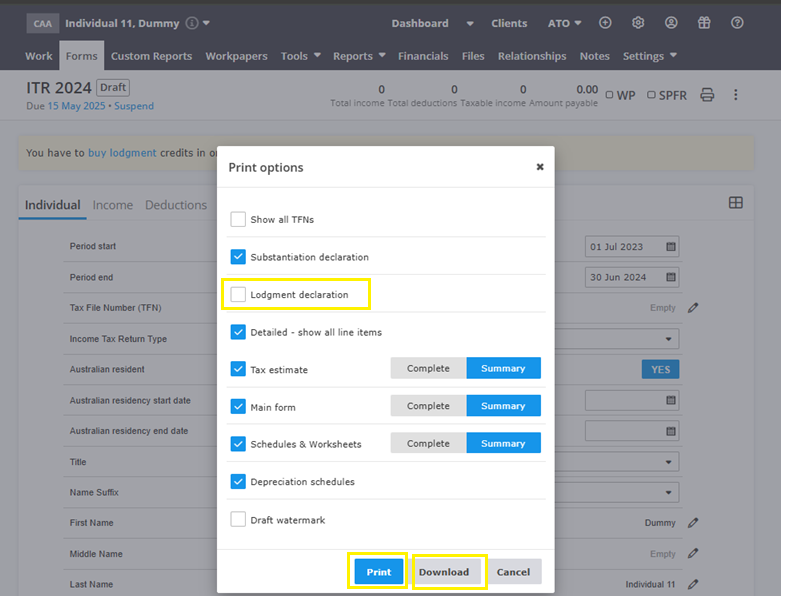This screenshot has width=786, height=596.
Task: Open Workpapers tab
Action: [236, 56]
